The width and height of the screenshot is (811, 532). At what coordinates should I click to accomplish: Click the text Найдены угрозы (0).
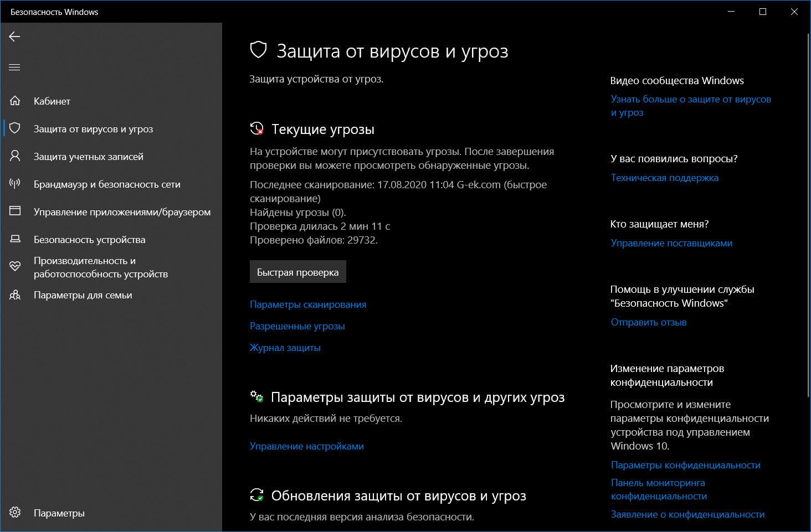tap(298, 213)
